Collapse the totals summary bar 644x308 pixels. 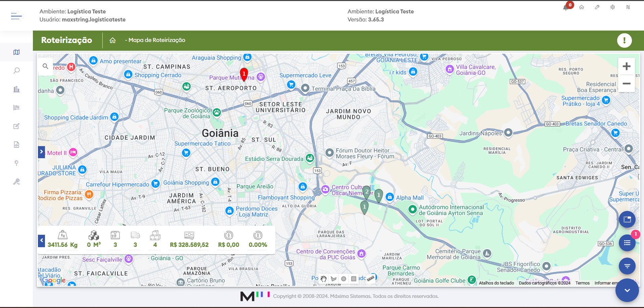(x=41, y=240)
